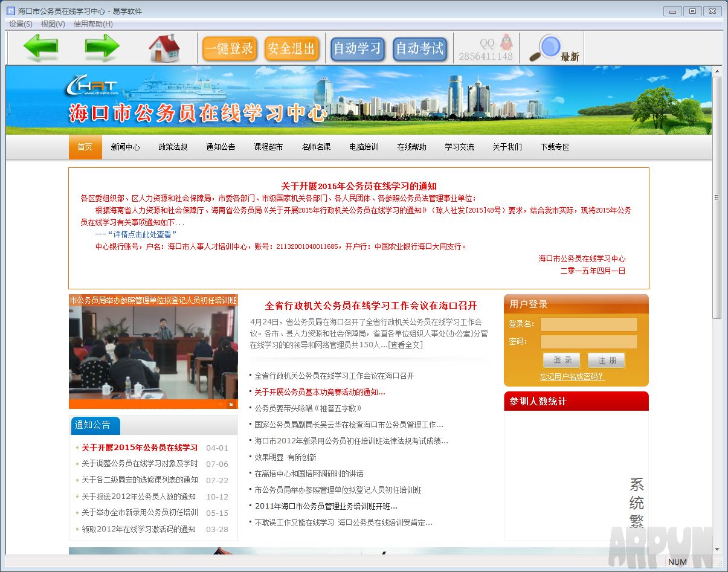Go to home page via house icon
This screenshot has width=728, height=572.
pos(164,48)
